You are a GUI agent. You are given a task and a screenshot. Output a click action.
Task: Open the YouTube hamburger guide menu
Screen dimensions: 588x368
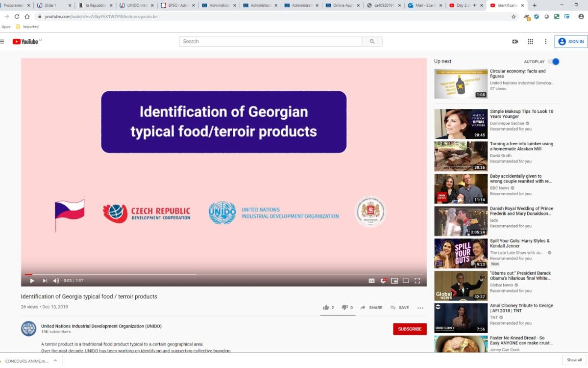click(x=2, y=42)
